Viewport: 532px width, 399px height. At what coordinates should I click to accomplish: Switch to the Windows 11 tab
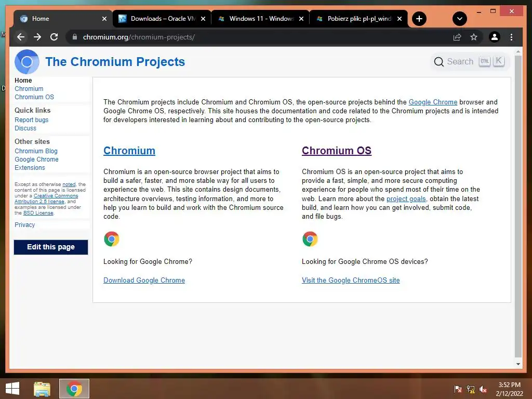pyautogui.click(x=260, y=19)
